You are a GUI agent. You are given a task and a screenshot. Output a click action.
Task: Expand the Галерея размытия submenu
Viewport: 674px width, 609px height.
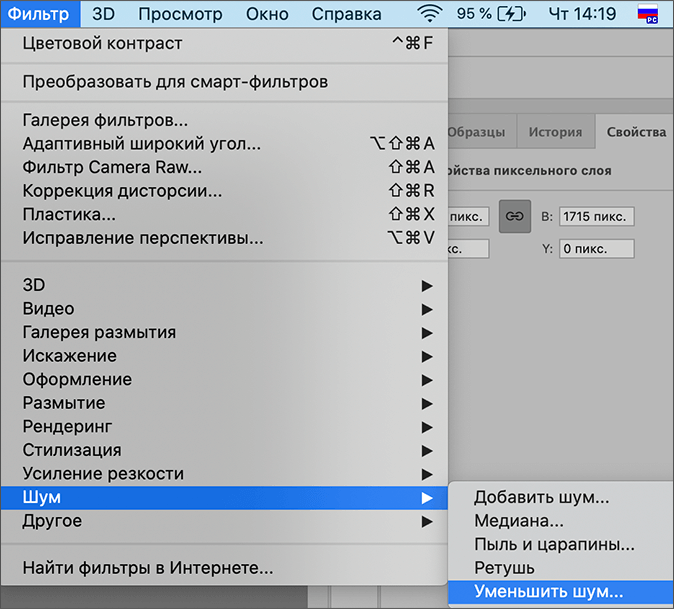tap(224, 333)
